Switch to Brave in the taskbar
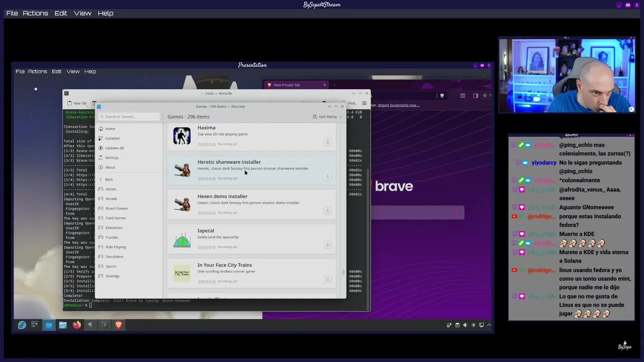This screenshot has width=644, height=362. coord(119,325)
